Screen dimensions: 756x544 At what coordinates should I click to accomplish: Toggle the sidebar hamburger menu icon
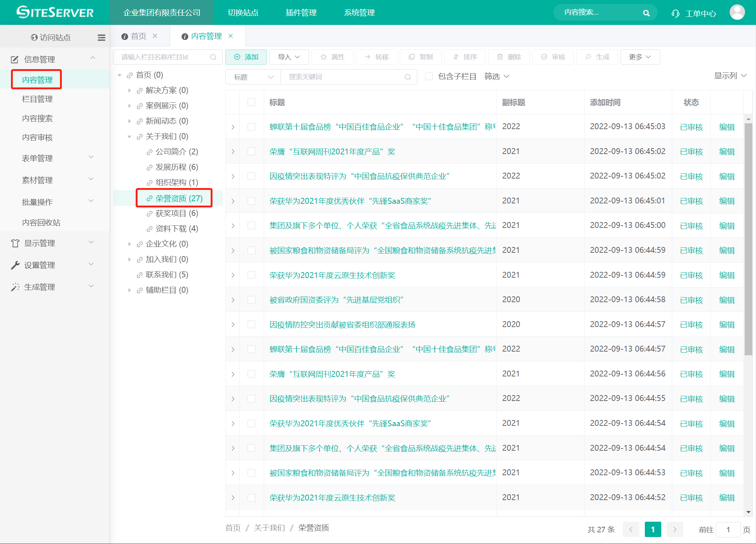[101, 37]
